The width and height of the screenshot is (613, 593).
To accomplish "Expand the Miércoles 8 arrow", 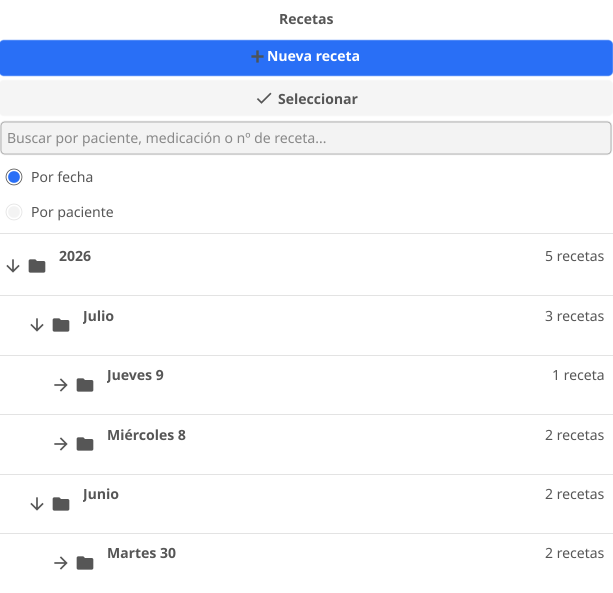I will pyautogui.click(x=61, y=444).
